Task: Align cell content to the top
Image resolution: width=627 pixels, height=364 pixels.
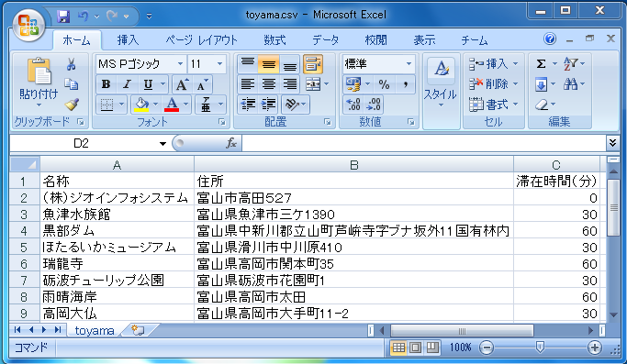Action: coord(248,64)
